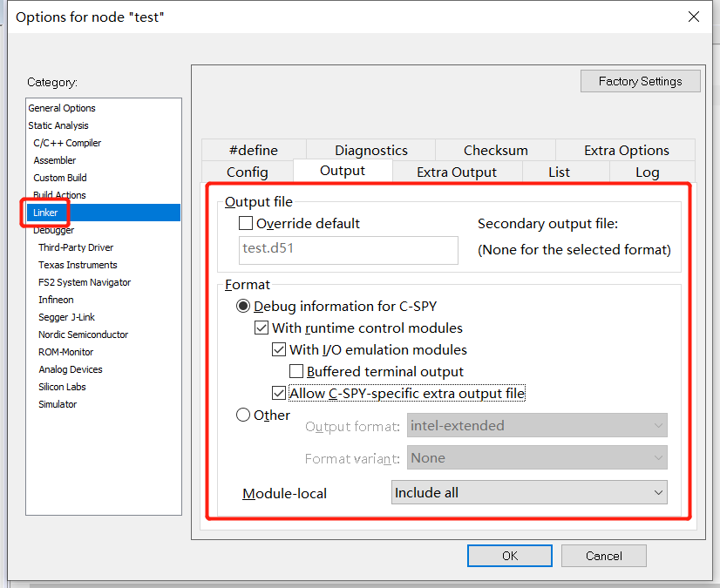This screenshot has width=720, height=588.
Task: Click the Factory Settings button
Action: click(x=641, y=81)
